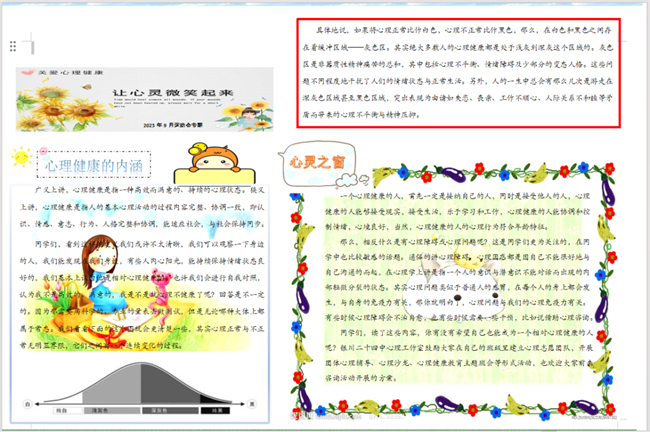Select the 心理健康的内涵 title text box

[x=94, y=162]
